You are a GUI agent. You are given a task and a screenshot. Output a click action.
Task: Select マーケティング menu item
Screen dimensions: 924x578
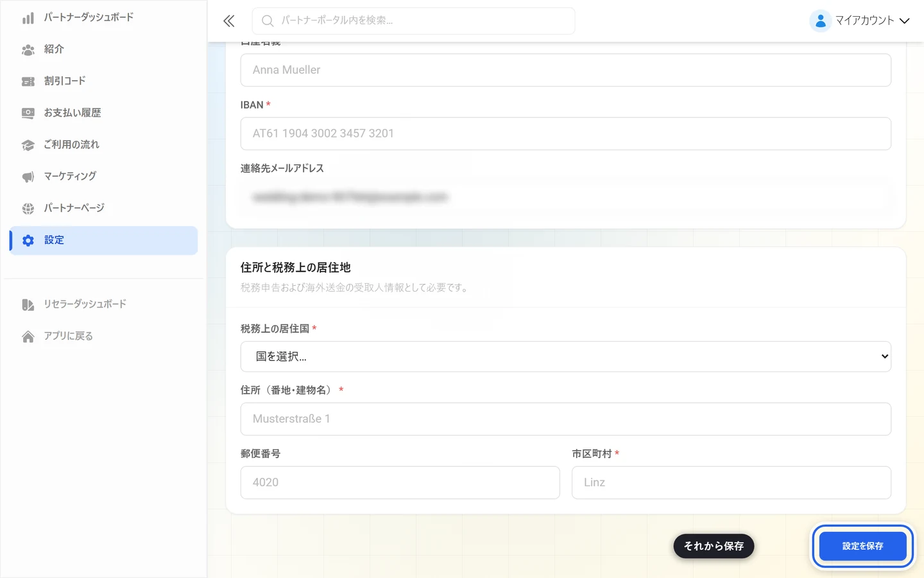(x=104, y=177)
